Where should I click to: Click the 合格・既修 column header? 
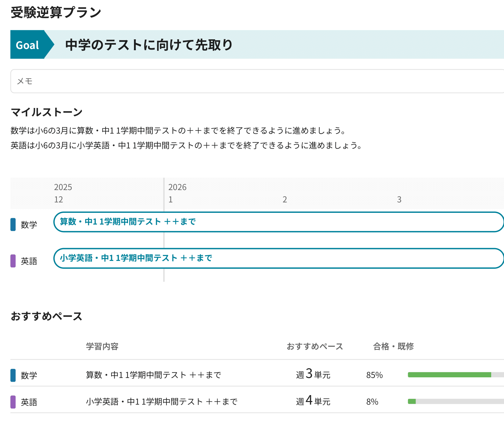[393, 346]
